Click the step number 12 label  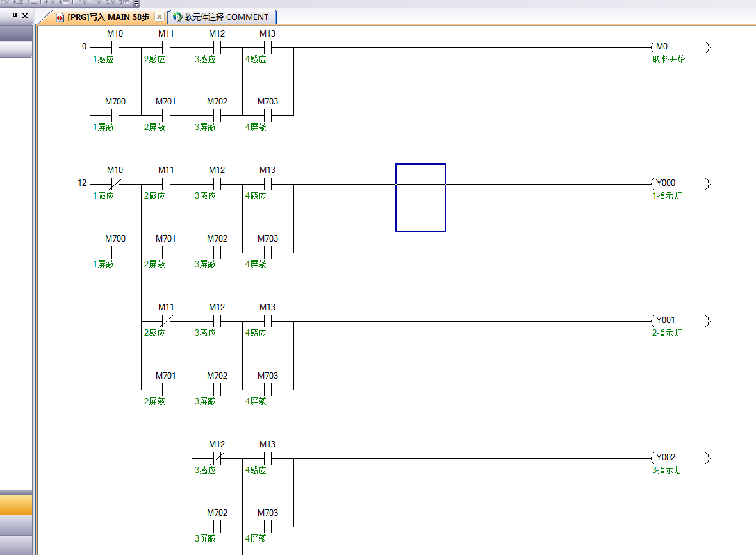[x=82, y=183]
